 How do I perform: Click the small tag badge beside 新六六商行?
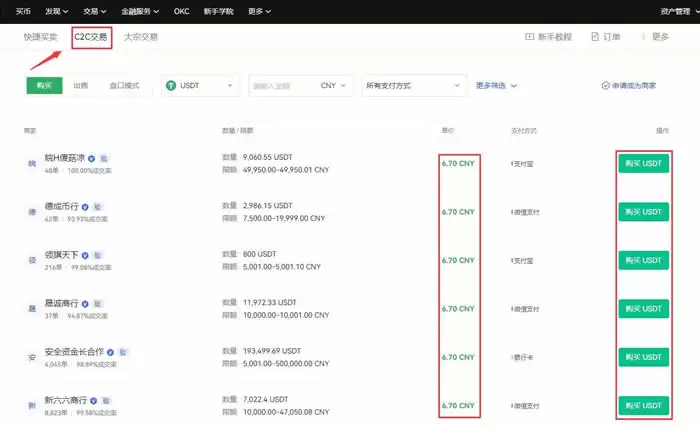[x=106, y=401]
